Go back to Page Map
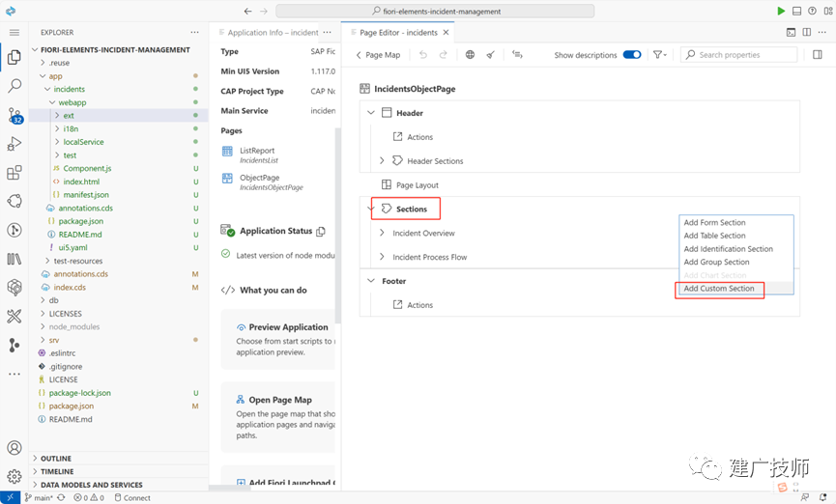 [378, 55]
